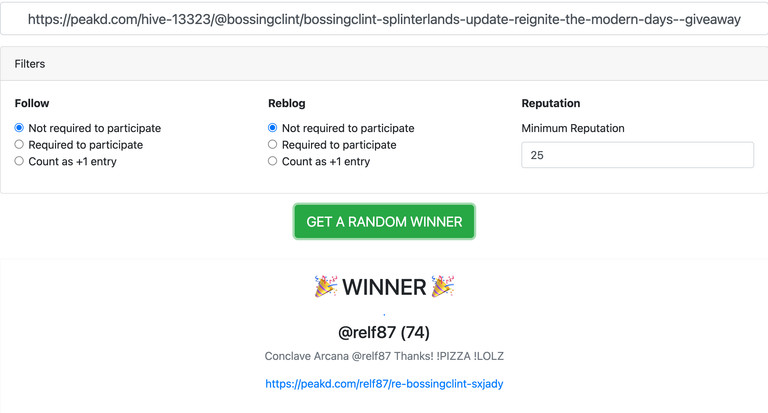The image size is (768, 413).
Task: Click the Reputation section heading
Action: pyautogui.click(x=551, y=103)
